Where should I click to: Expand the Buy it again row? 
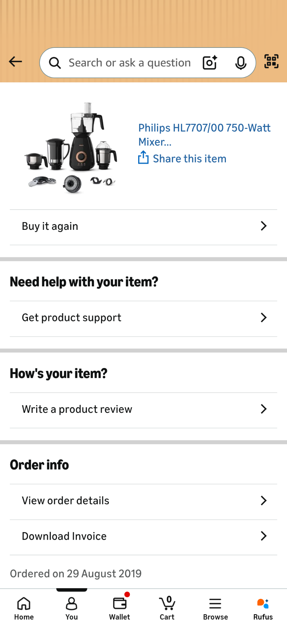tap(143, 226)
